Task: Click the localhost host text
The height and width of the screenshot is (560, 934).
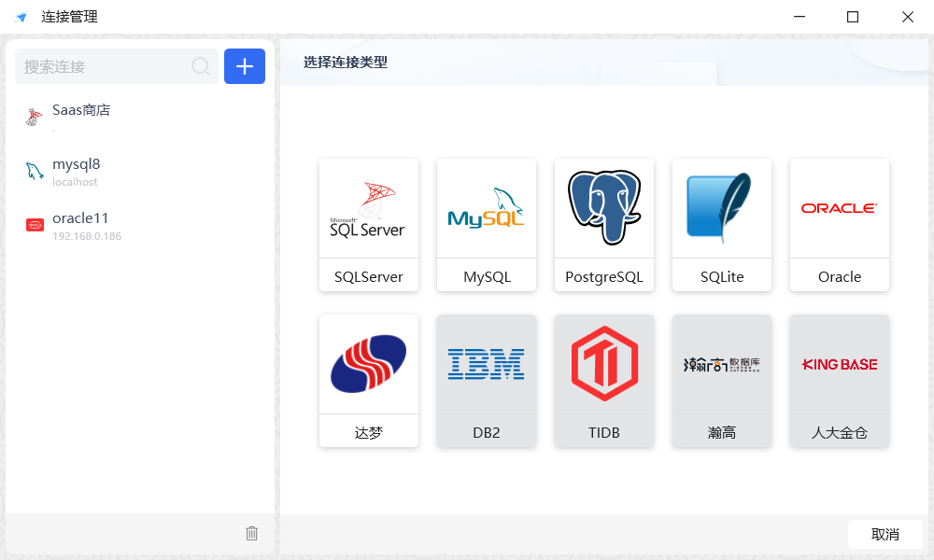Action: tap(75, 182)
